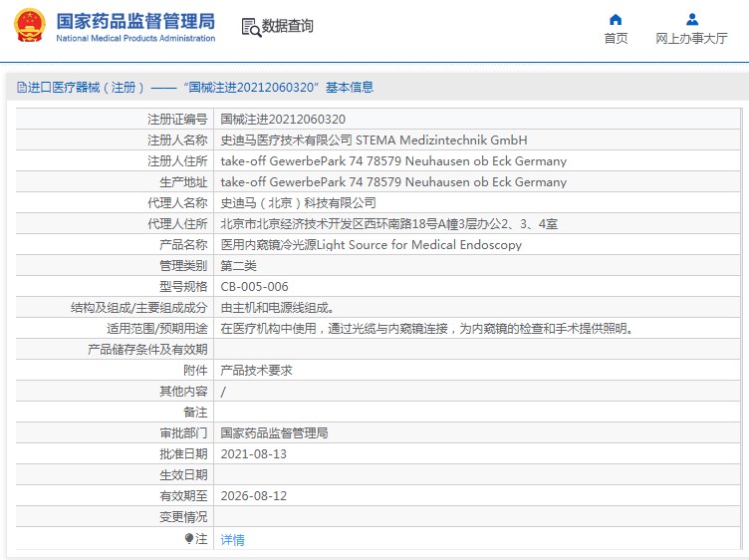Click National Medical Products Administration subtitle
The image size is (749, 560).
(135, 38)
